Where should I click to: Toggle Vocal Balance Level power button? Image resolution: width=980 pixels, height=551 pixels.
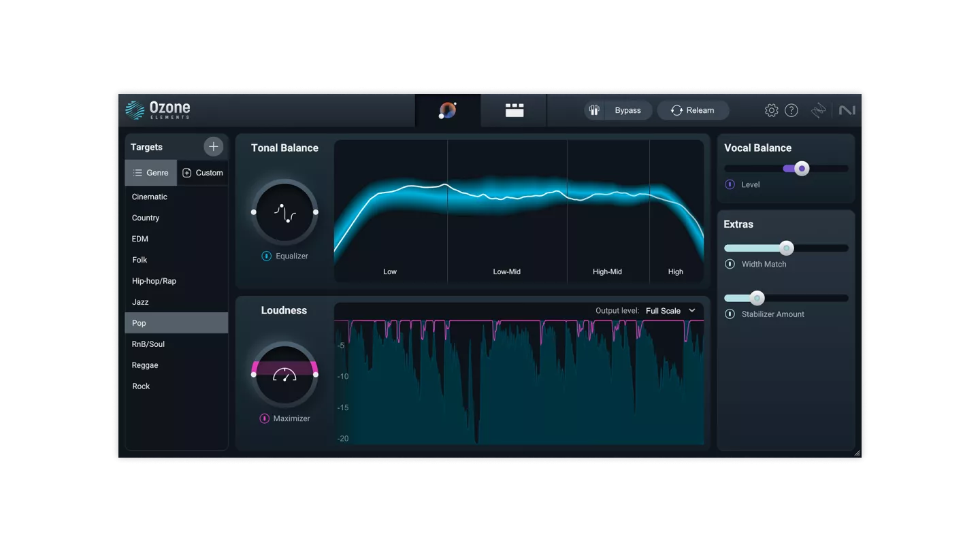[x=730, y=184]
